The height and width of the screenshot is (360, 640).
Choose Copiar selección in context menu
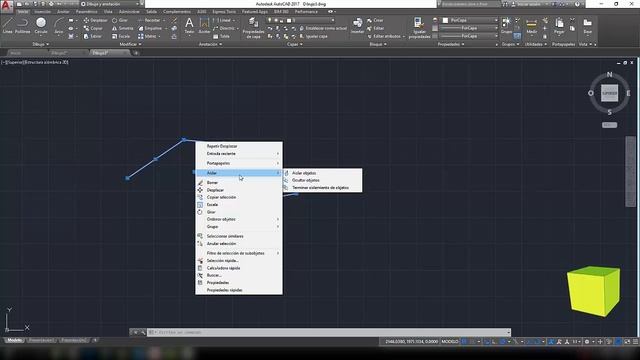pyautogui.click(x=239, y=197)
